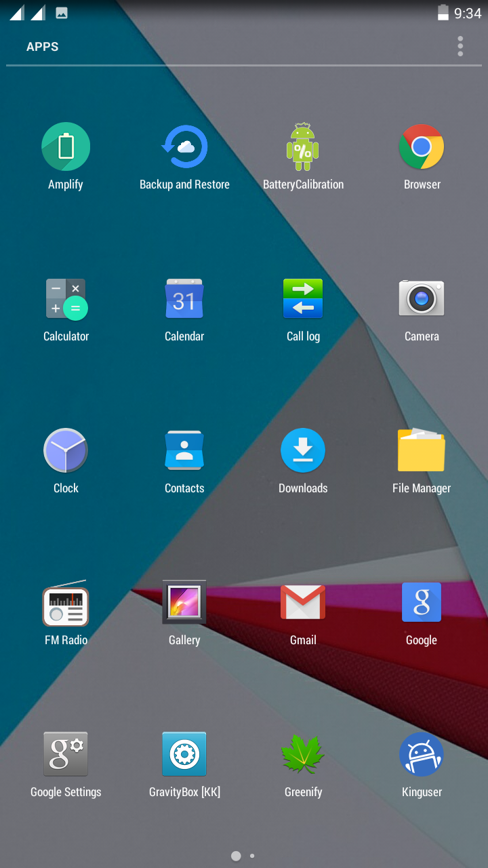Tap the battery icon in status bar
488x868 pixels.
(x=443, y=13)
